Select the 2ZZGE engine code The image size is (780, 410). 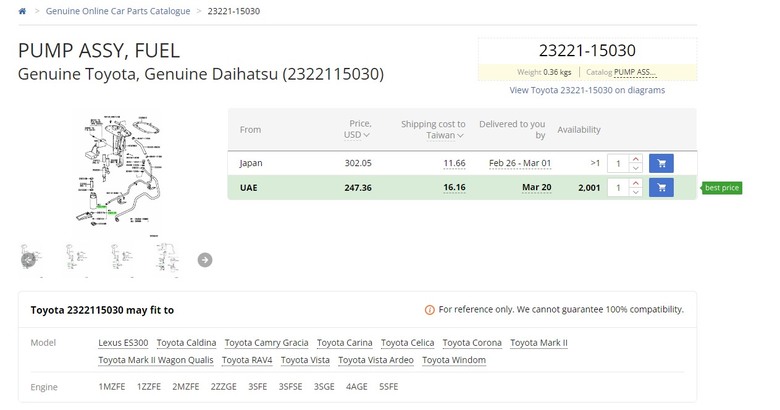pyautogui.click(x=223, y=387)
